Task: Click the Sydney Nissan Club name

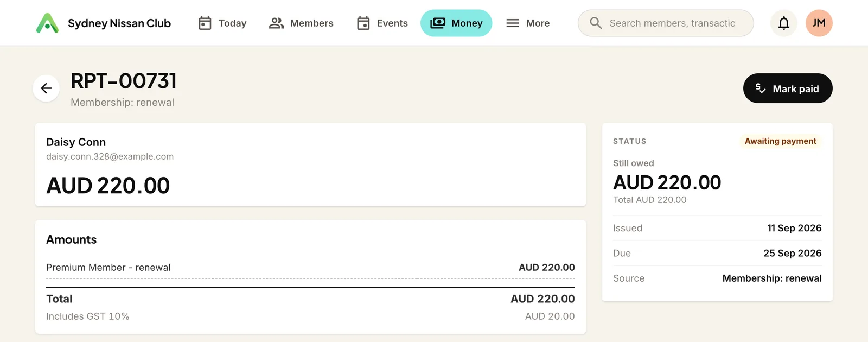Action: 119,23
